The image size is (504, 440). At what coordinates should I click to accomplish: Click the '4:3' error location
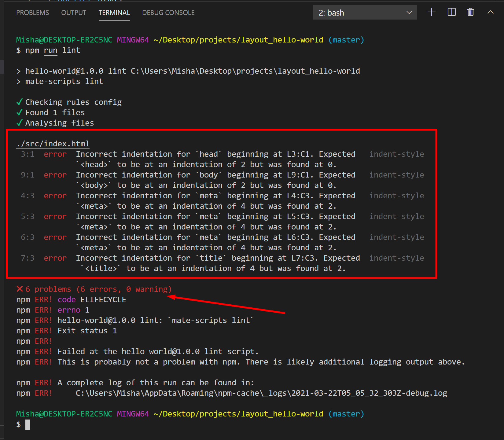(x=28, y=196)
